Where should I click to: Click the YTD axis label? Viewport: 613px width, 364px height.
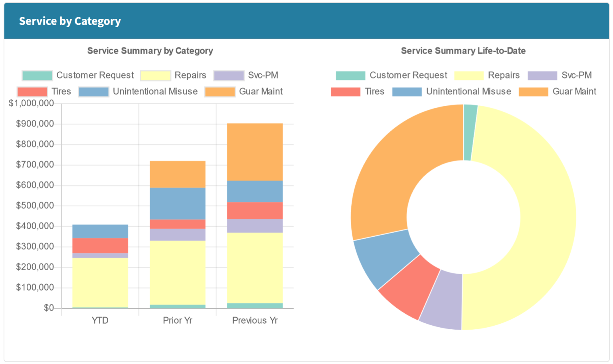pos(100,320)
